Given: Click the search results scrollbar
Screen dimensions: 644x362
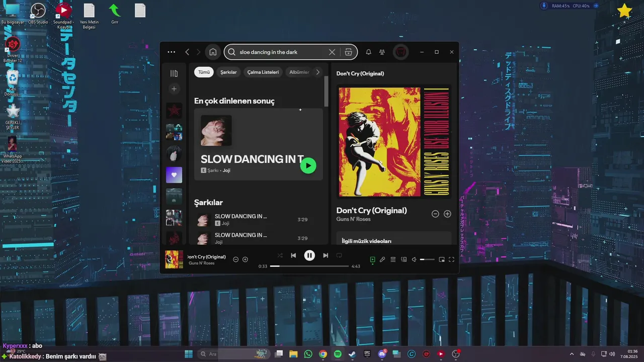Looking at the screenshot, I should pyautogui.click(x=326, y=90).
